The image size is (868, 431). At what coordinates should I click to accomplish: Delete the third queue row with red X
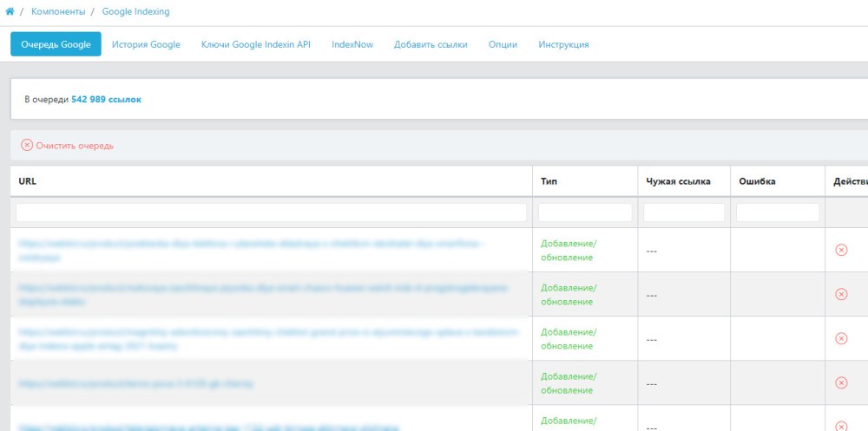click(841, 338)
